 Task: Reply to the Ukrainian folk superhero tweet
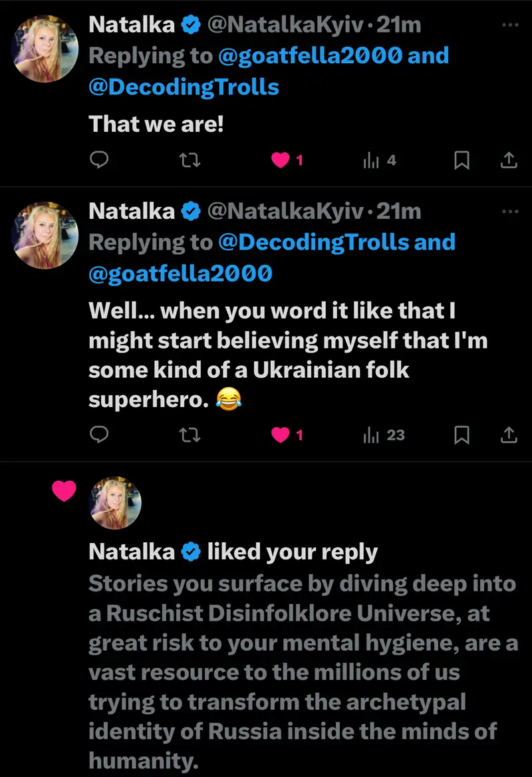coord(98,434)
